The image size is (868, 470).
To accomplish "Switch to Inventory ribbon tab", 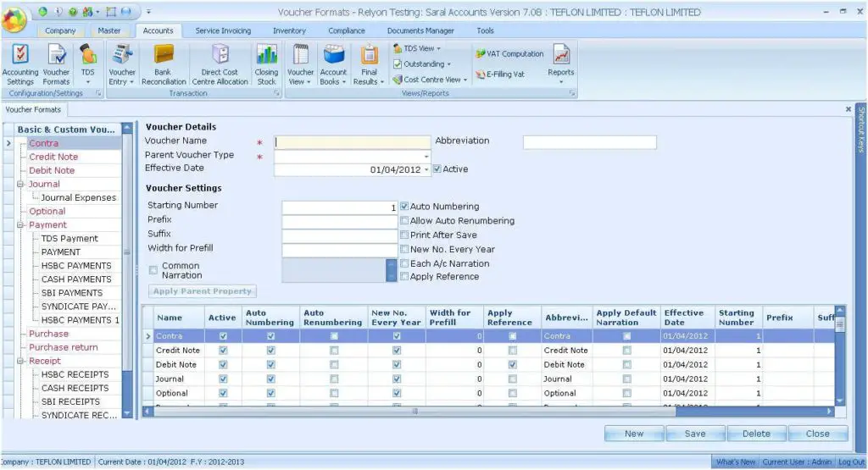I will pyautogui.click(x=289, y=31).
